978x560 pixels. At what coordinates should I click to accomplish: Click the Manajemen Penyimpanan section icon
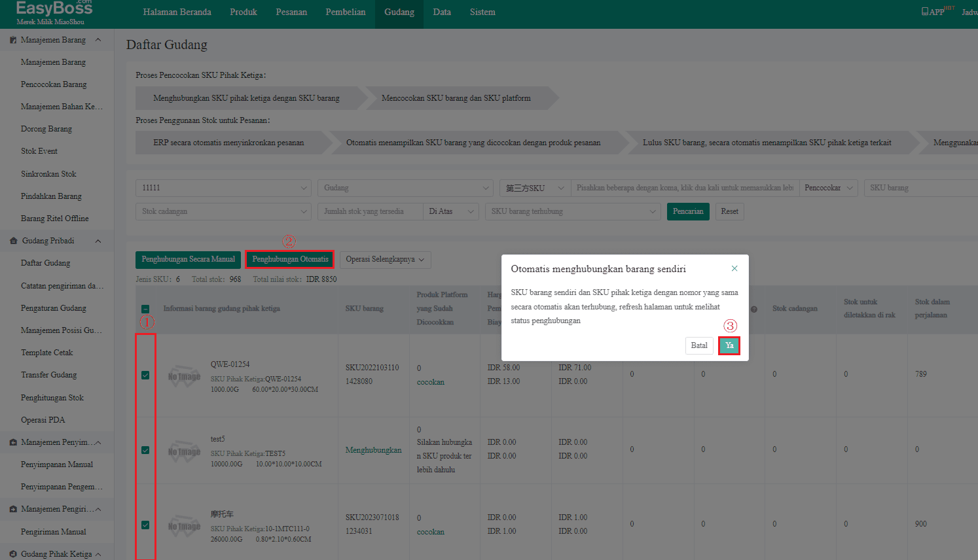coord(13,442)
